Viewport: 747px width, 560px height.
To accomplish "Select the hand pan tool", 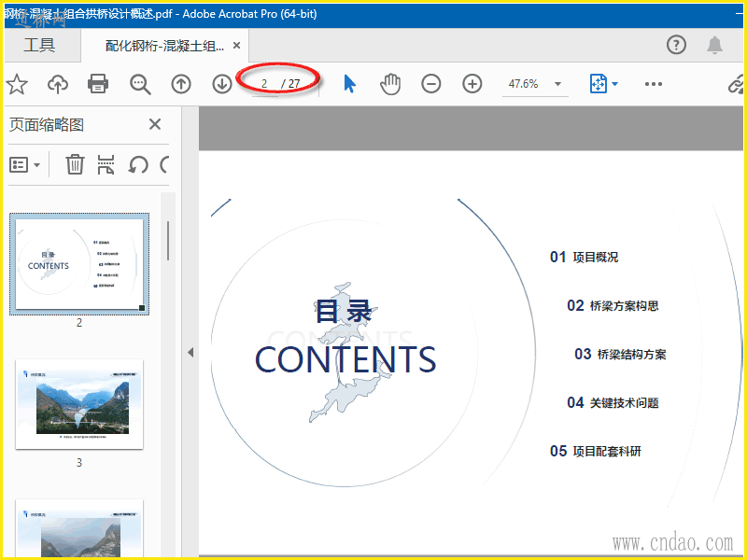I will 390,84.
